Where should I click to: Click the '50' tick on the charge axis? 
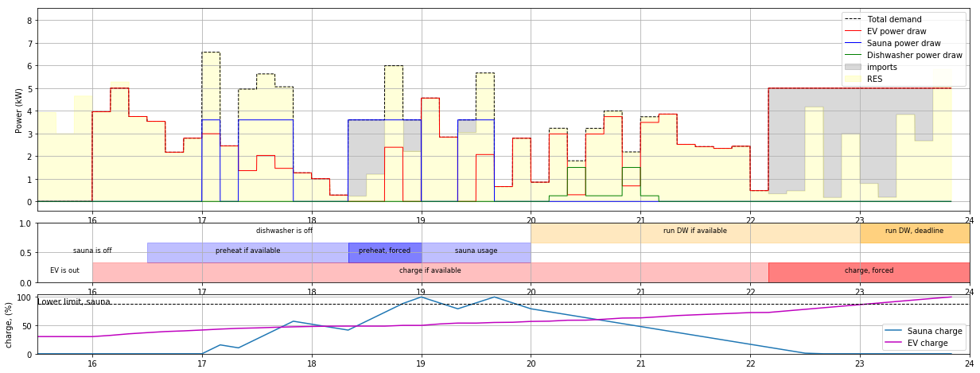pos(27,326)
